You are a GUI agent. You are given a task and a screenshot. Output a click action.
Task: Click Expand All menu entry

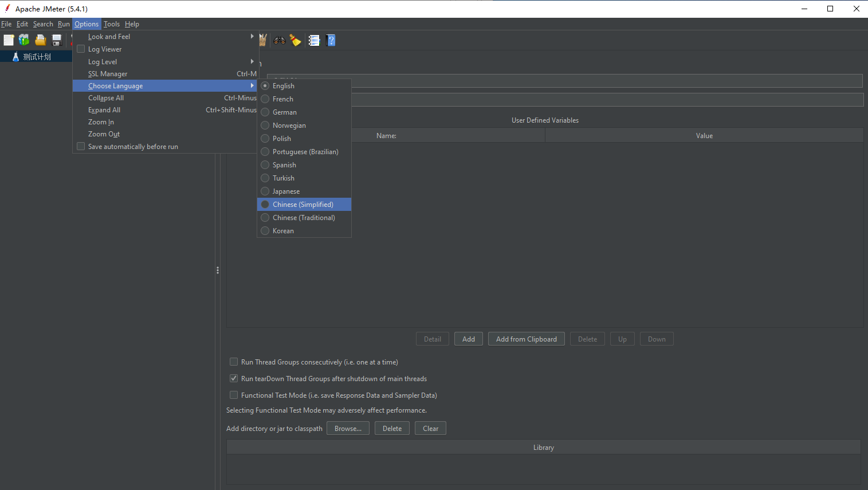point(165,110)
